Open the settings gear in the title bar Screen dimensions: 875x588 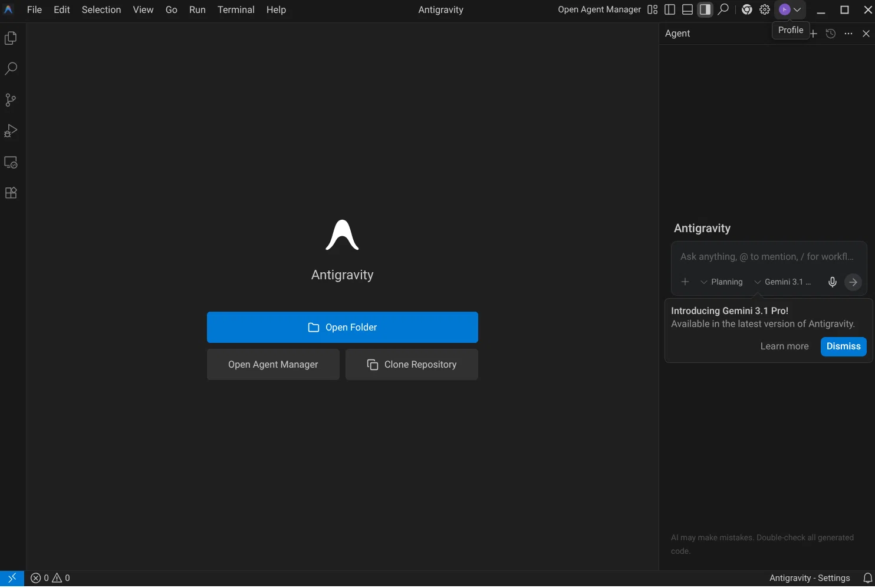click(x=765, y=9)
